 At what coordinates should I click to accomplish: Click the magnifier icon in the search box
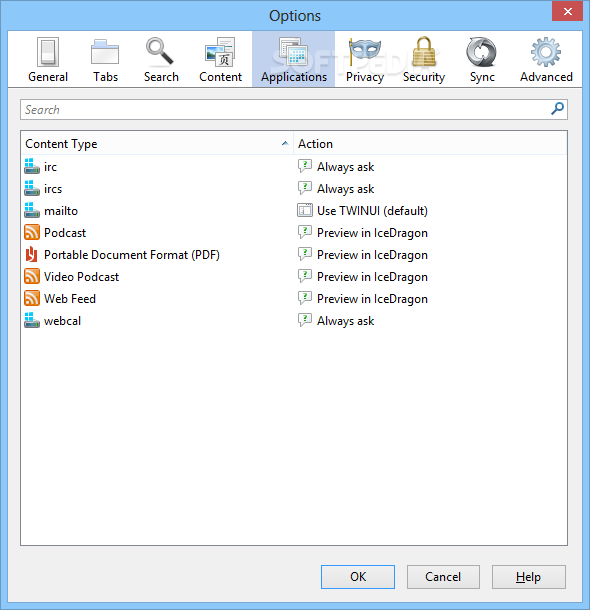point(557,109)
